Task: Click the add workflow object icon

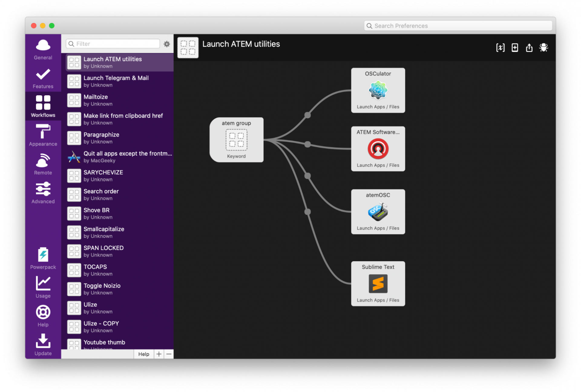Action: click(515, 47)
